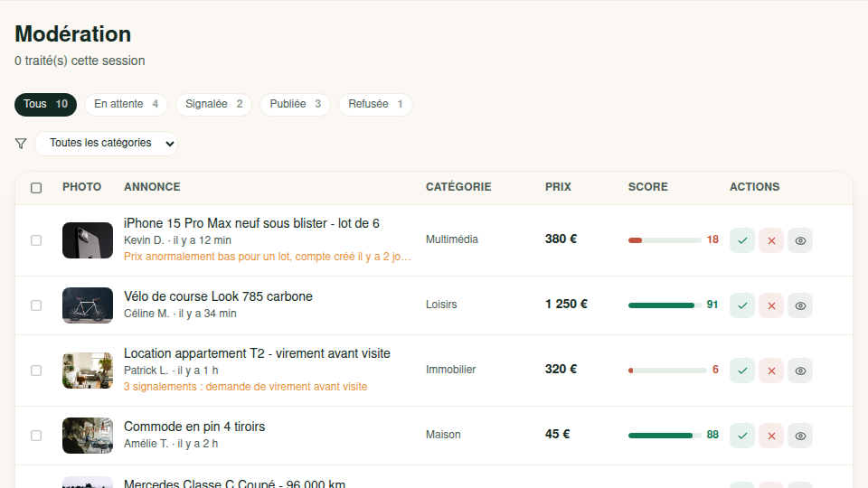Open the apartment photo thumbnail
This screenshot has width=868, height=488.
(x=88, y=371)
